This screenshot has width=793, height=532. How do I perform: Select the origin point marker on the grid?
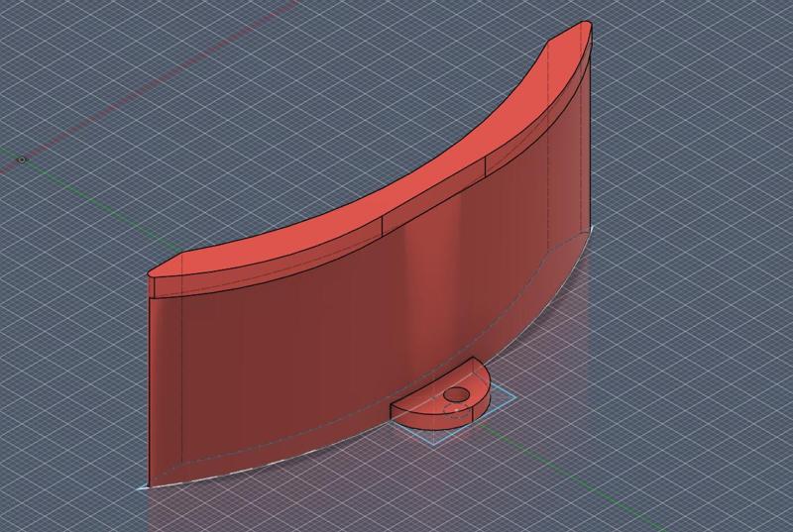coord(22,160)
